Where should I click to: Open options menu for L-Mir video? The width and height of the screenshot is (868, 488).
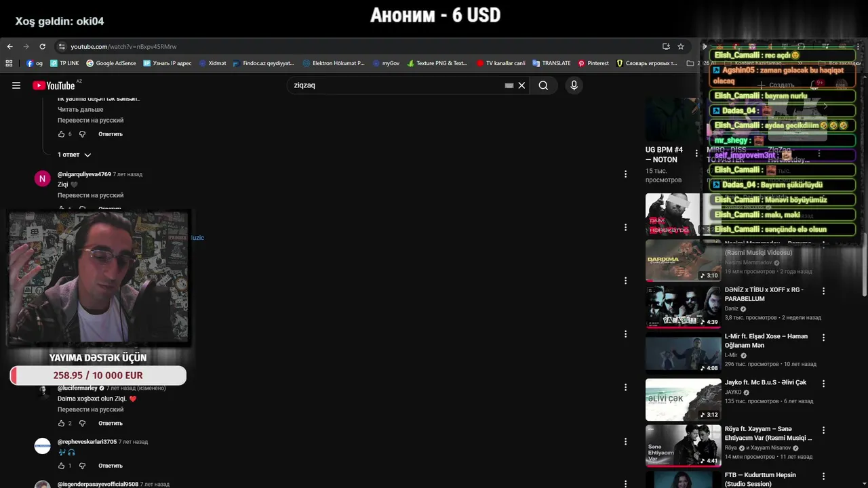pos(824,337)
